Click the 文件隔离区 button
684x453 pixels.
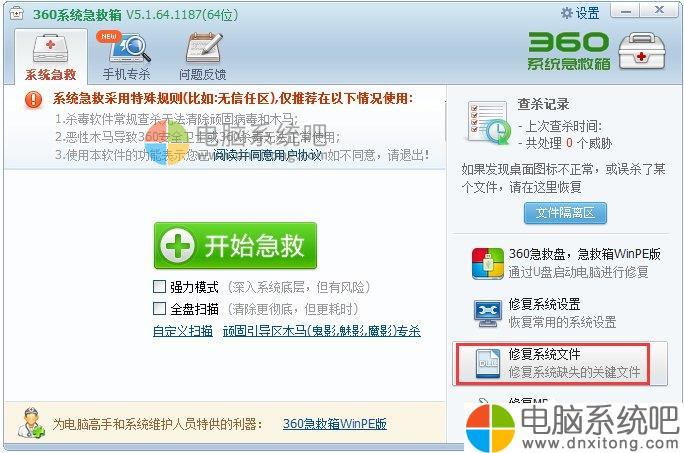(x=565, y=213)
